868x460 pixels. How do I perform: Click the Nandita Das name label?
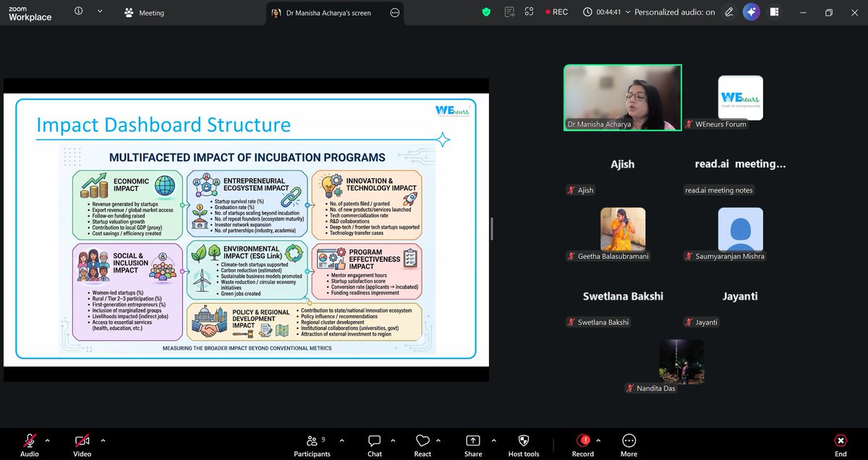[x=650, y=388]
